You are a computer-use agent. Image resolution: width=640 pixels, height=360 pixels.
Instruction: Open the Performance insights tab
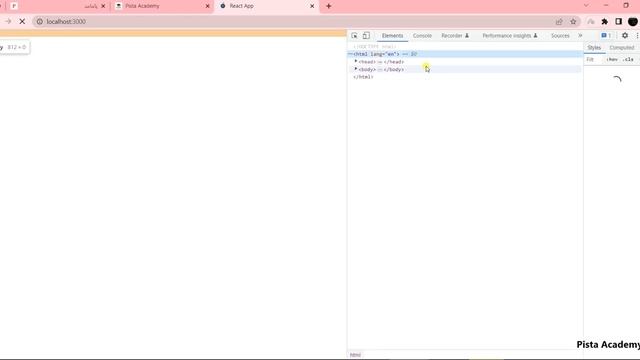click(x=509, y=36)
